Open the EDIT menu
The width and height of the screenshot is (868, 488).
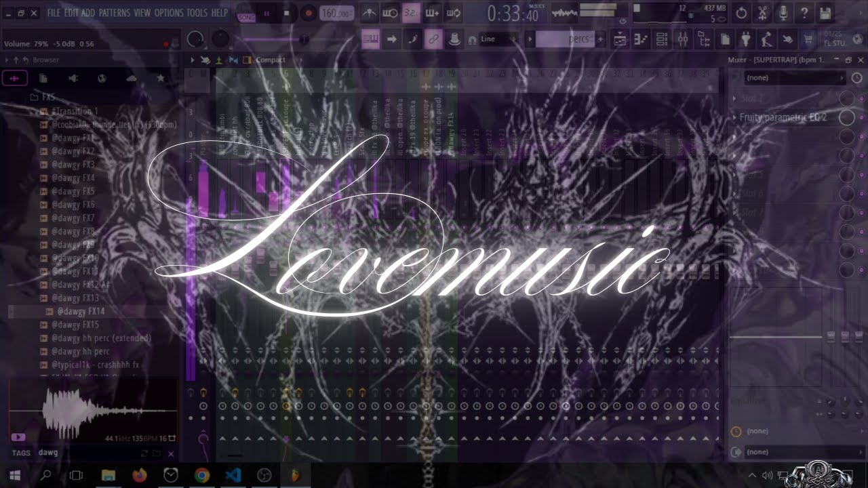pyautogui.click(x=71, y=13)
